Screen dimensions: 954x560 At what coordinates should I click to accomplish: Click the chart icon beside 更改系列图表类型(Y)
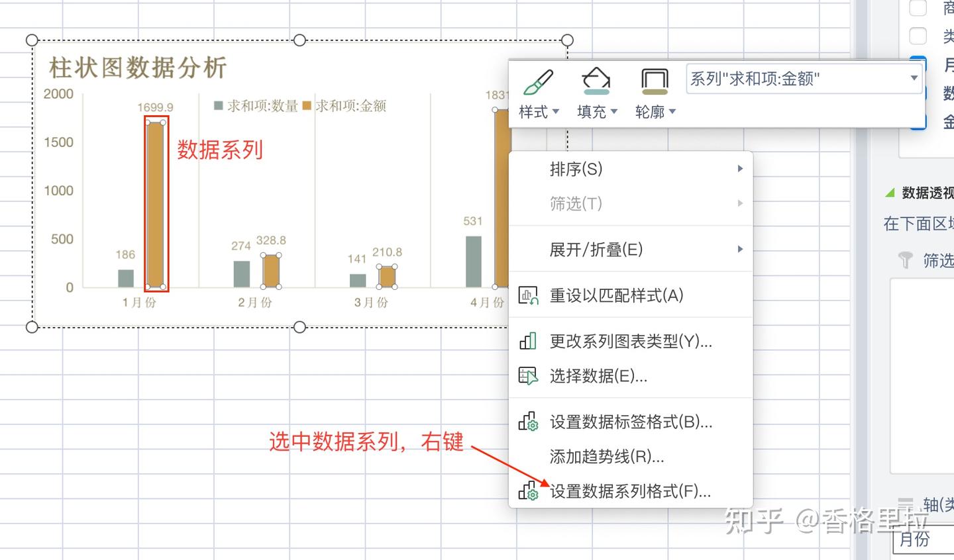(x=528, y=341)
